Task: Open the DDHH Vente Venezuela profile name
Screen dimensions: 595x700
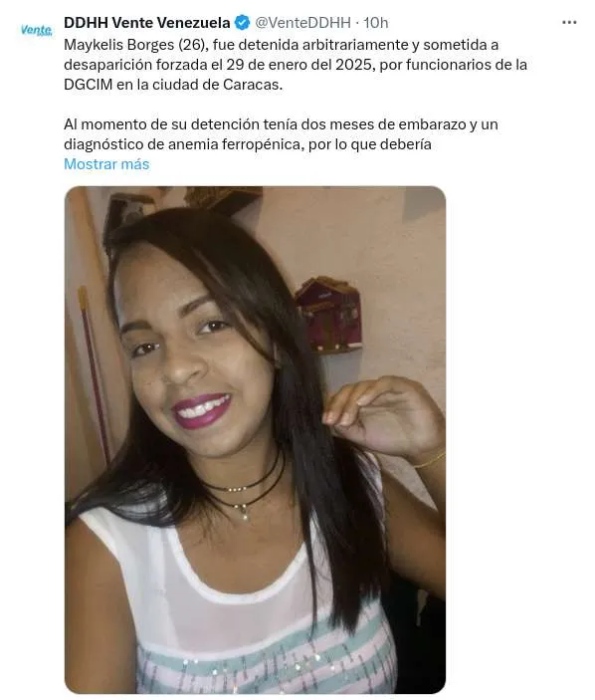Action: (146, 22)
